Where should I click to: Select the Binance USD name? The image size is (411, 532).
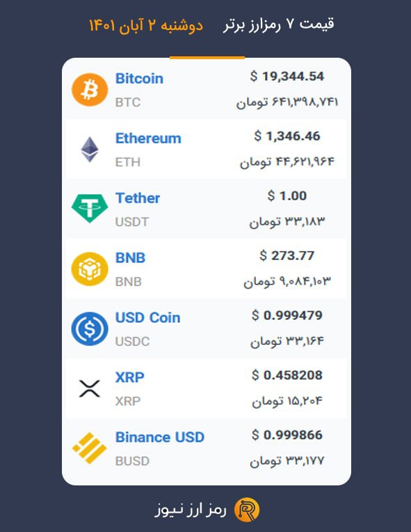pyautogui.click(x=160, y=437)
